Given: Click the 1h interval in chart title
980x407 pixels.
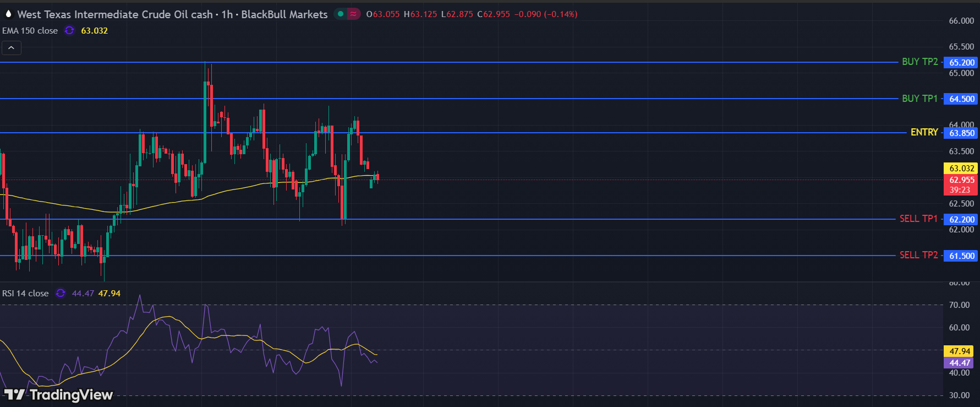Looking at the screenshot, I should tap(227, 14).
